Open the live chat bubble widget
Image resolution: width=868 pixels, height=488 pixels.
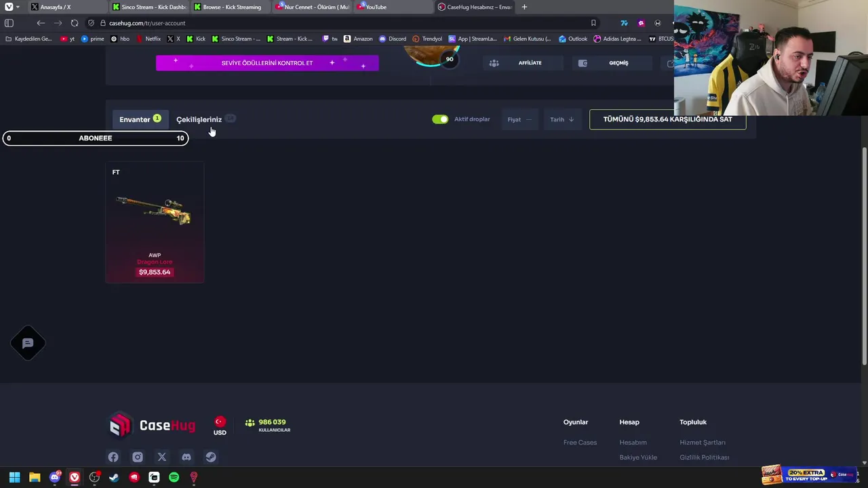[x=28, y=344]
